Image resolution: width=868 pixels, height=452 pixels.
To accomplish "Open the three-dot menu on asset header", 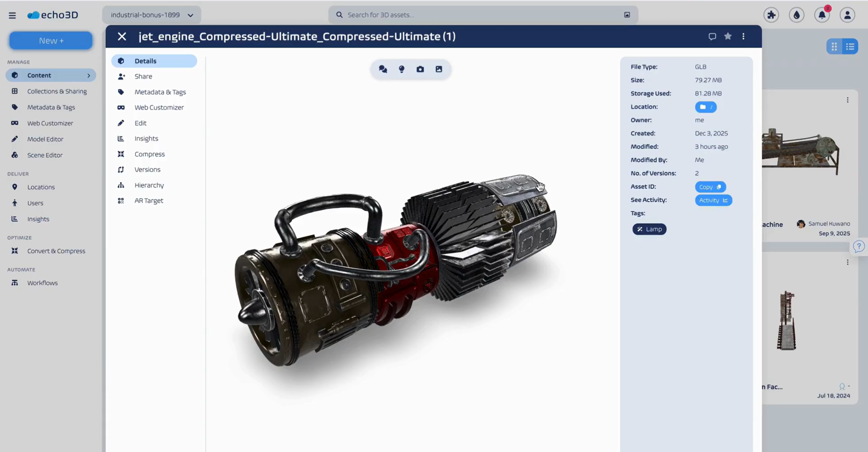I will 743,36.
